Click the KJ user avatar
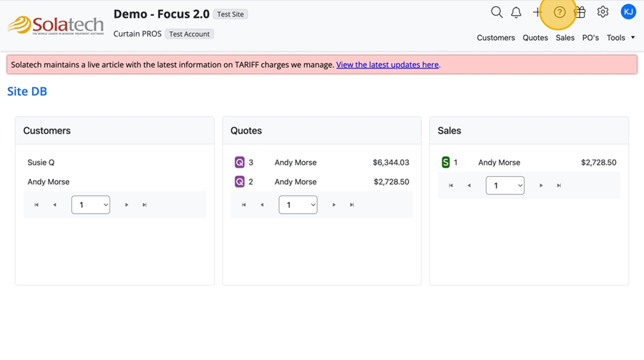This screenshot has height=360, width=644. coord(628,12)
